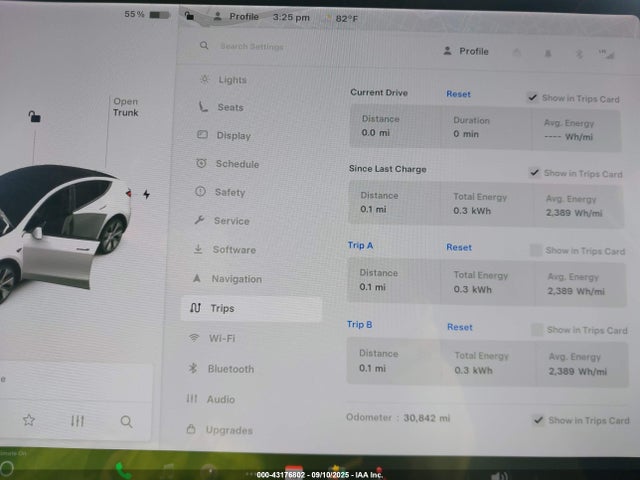
Task: Tap Open Trunk
Action: 126,107
